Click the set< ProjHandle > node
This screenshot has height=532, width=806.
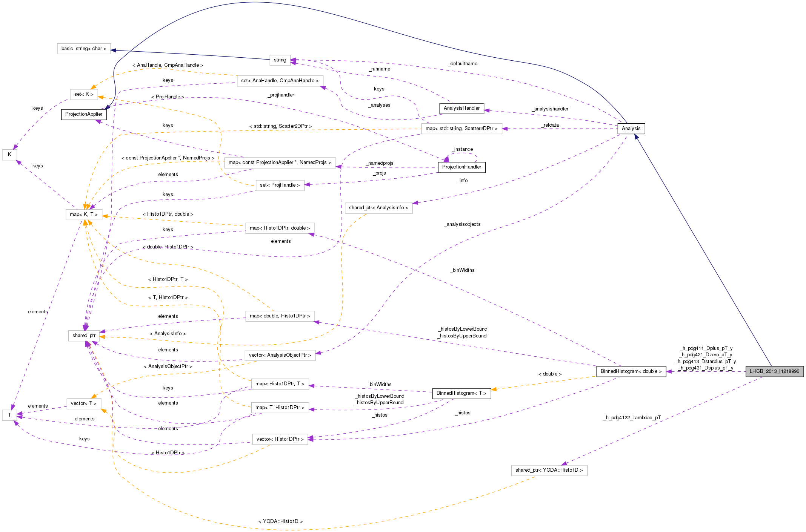pyautogui.click(x=280, y=185)
